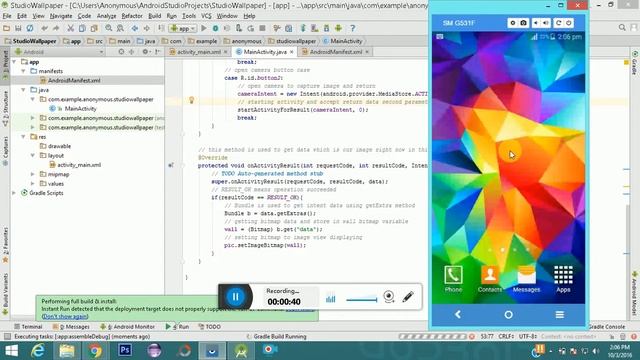This screenshot has height=360, width=640.
Task: Collapse the manifests folder node
Action: 24,71
